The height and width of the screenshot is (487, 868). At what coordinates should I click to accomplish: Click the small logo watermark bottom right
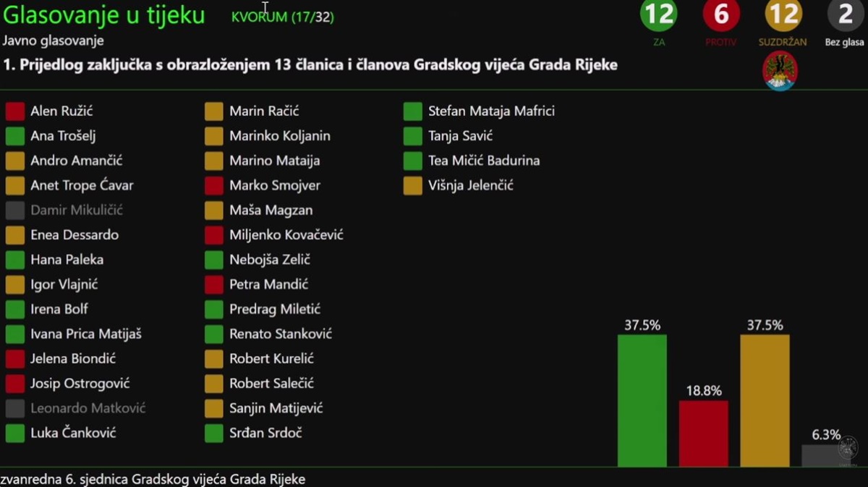click(x=847, y=449)
